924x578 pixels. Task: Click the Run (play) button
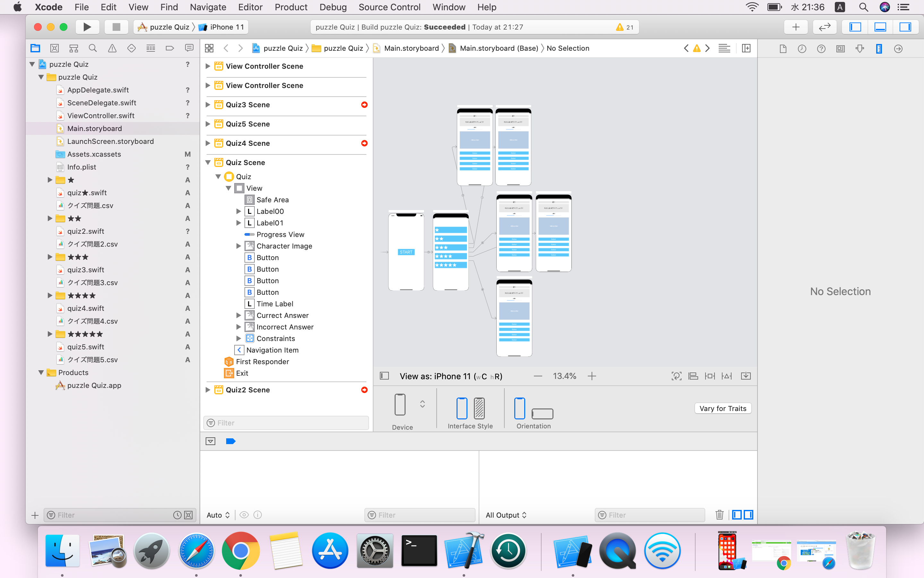point(87,27)
